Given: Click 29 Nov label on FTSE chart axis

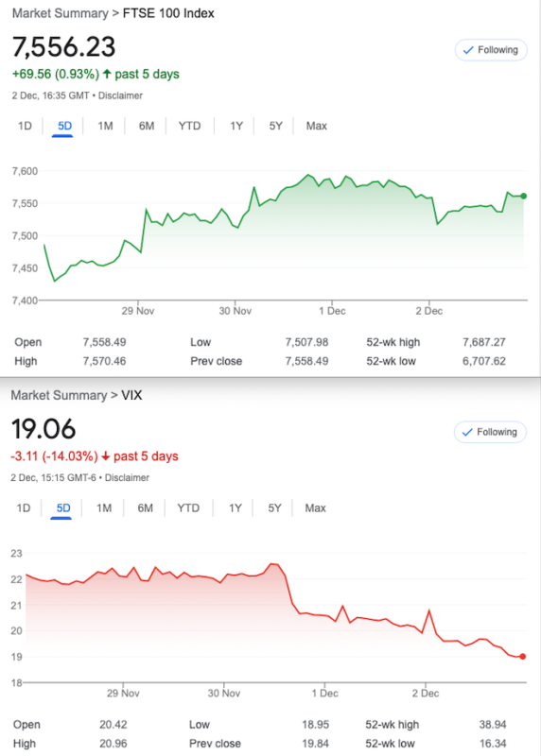Looking at the screenshot, I should (138, 311).
